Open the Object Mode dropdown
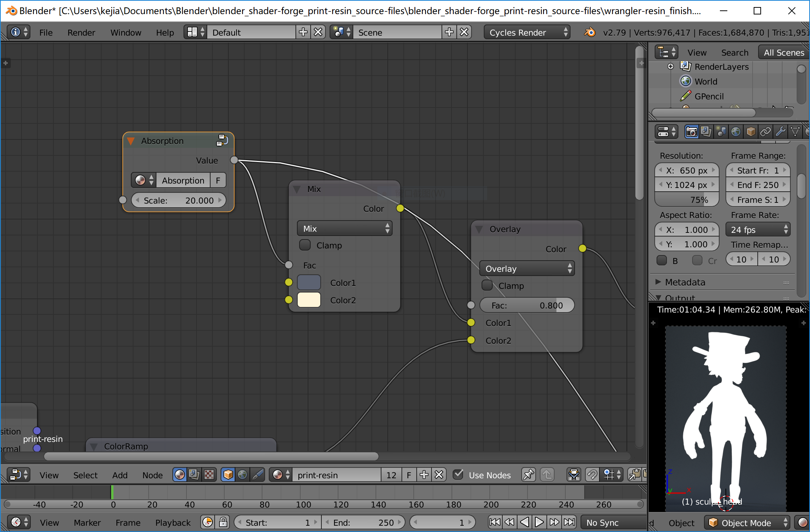 [x=746, y=522]
